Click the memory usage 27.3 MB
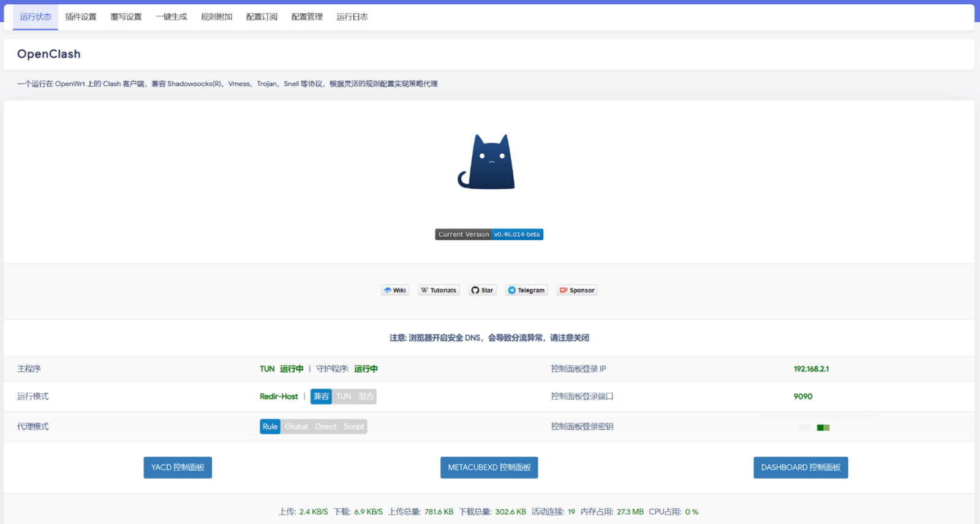 coord(630,512)
